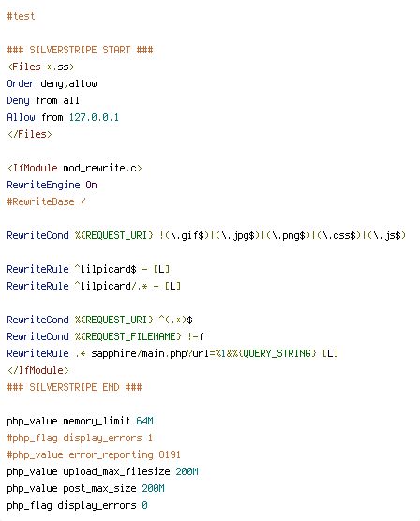This screenshot has height=521, width=420.
Task: Click the commented #RewriteBase line
Action: coord(47,201)
